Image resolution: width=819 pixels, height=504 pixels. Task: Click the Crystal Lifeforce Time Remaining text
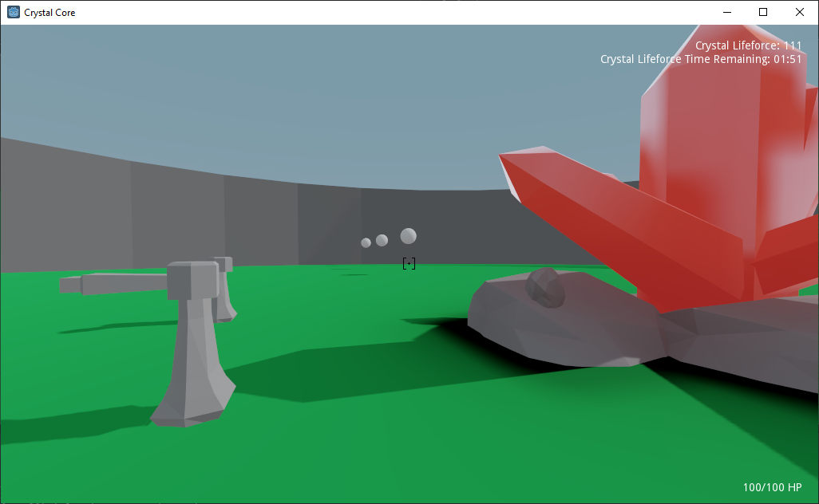(x=700, y=59)
